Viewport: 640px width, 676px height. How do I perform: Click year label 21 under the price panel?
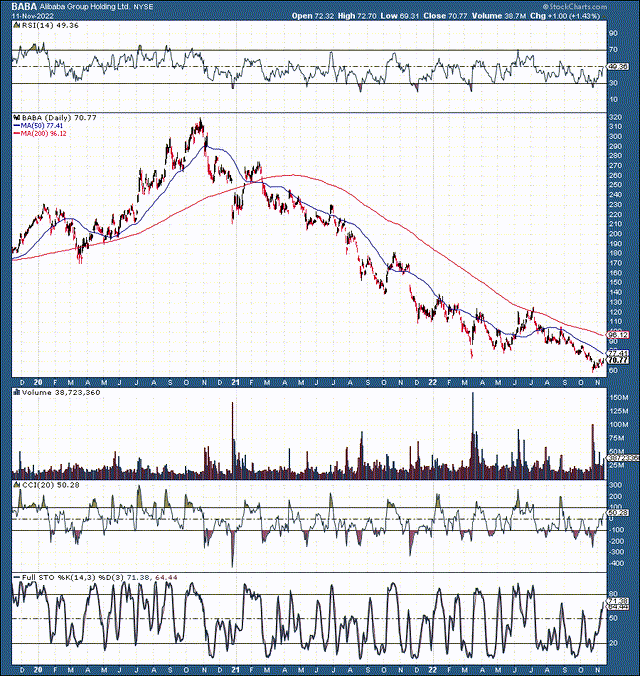pos(235,382)
